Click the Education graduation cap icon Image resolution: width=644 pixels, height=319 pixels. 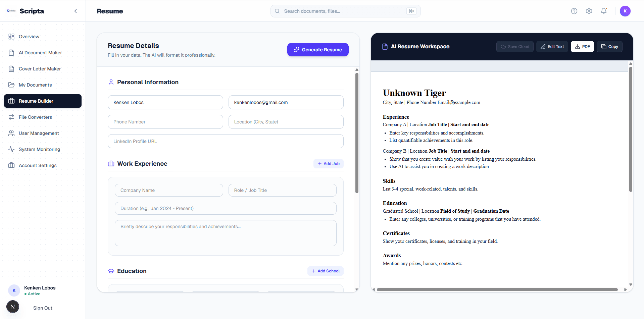pos(111,271)
